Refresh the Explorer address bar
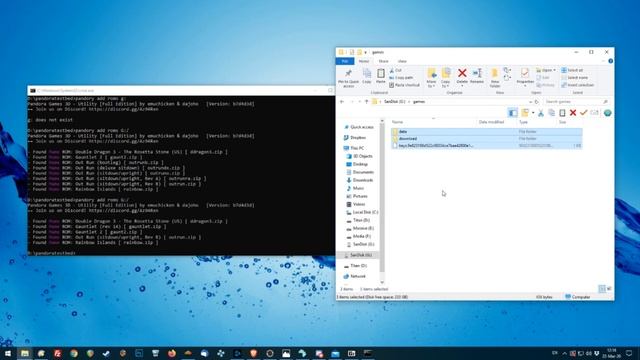This screenshot has height=360, width=640. point(537,102)
